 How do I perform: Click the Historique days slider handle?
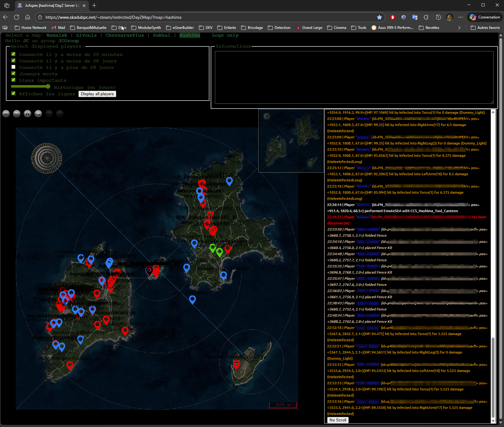click(x=48, y=87)
